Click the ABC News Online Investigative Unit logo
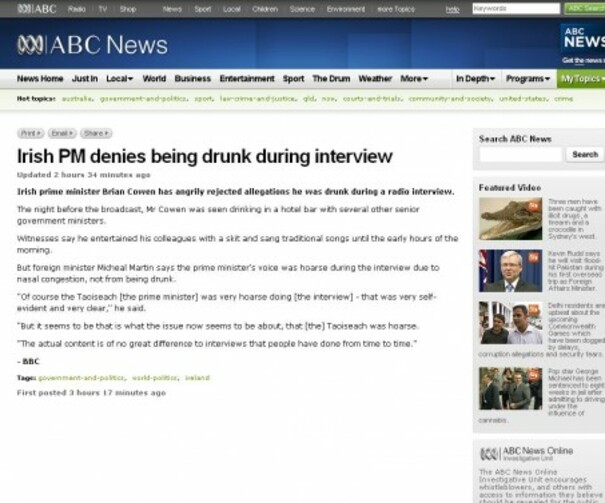605x503 pixels. (527, 454)
